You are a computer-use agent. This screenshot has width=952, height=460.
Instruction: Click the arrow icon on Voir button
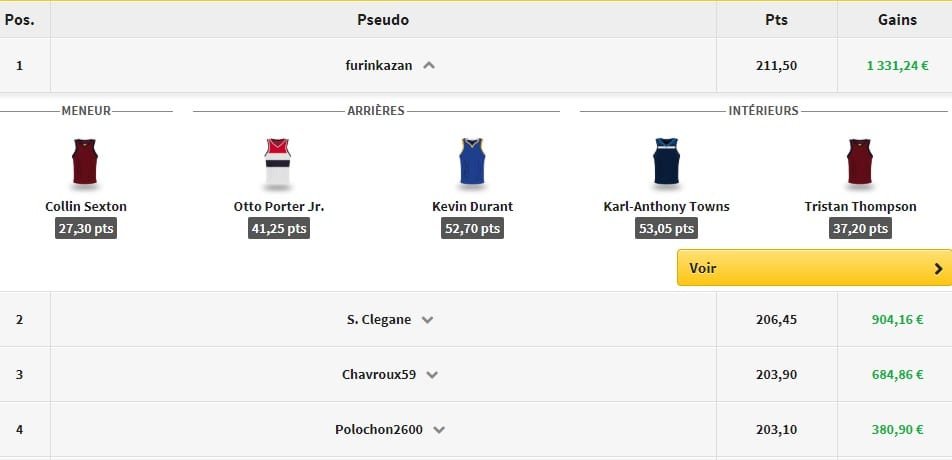click(x=938, y=268)
